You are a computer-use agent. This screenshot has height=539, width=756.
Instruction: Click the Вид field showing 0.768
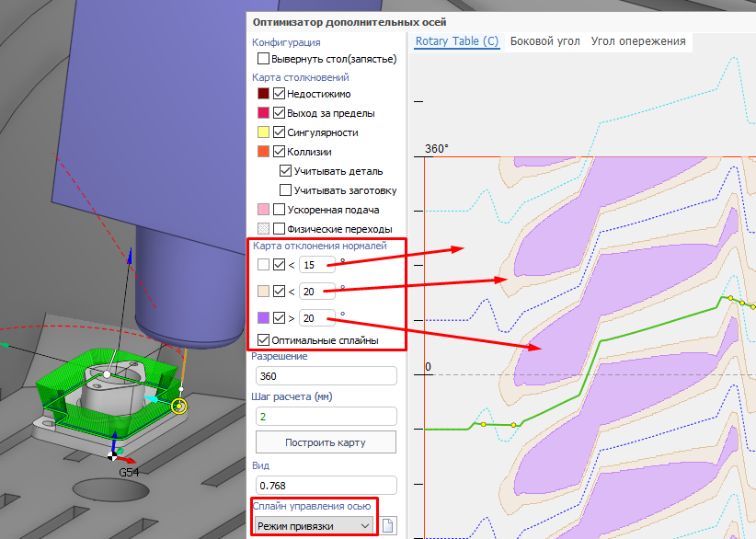tap(325, 485)
